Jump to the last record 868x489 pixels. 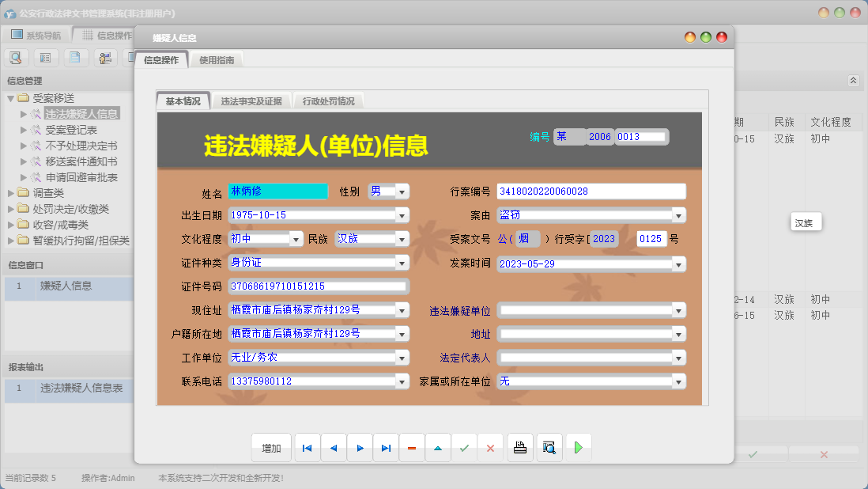(x=386, y=449)
